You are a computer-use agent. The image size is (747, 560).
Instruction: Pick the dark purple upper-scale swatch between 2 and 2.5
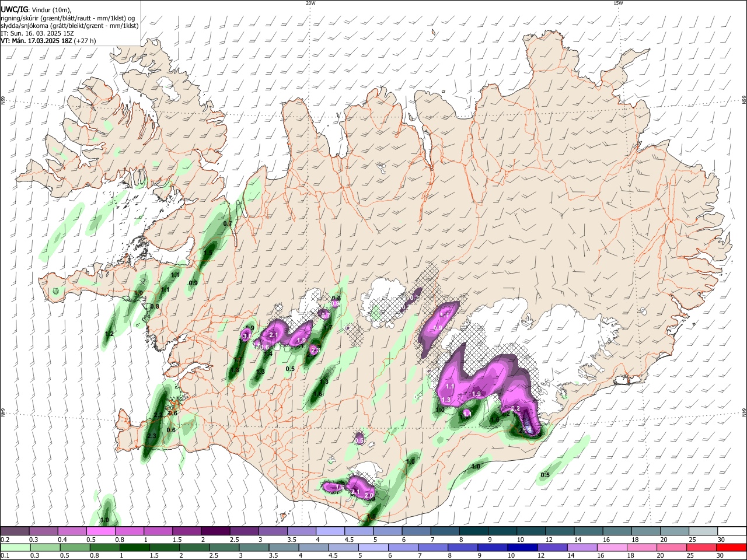click(215, 531)
